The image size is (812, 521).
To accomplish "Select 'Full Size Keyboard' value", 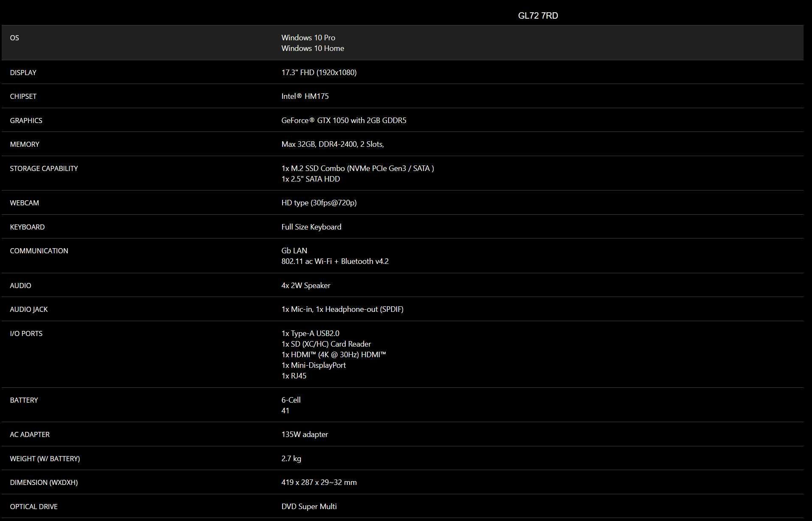I will click(x=311, y=227).
